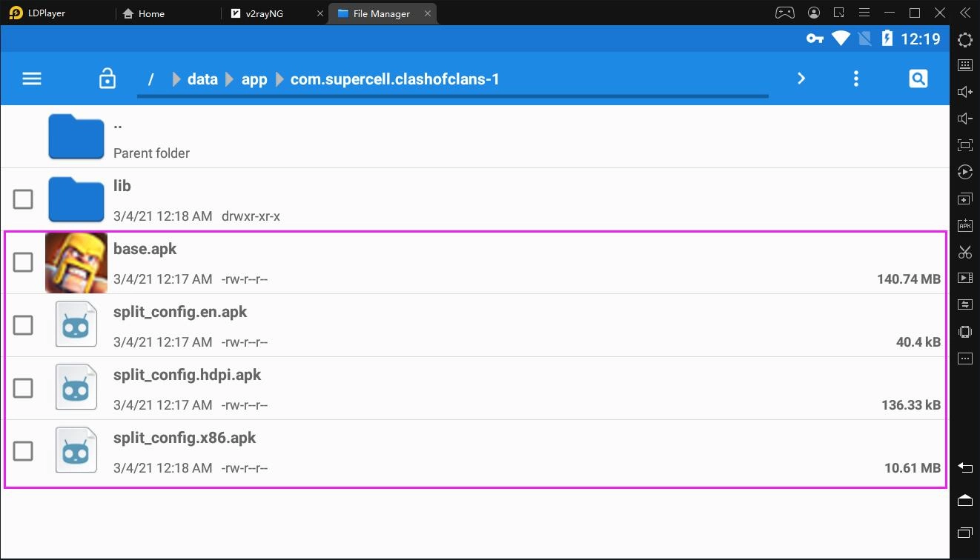Select the base.apk checkbox
Image resolution: width=980 pixels, height=560 pixels.
(23, 262)
